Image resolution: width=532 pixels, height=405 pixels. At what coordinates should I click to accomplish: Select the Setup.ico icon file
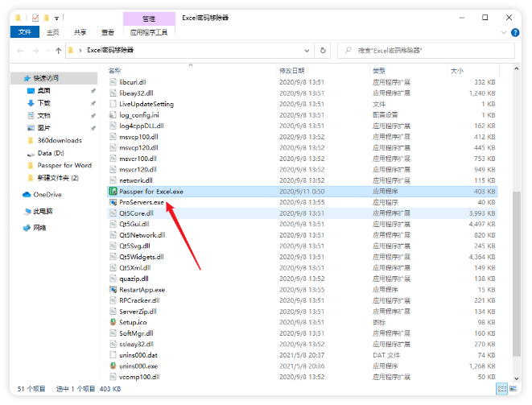113,322
